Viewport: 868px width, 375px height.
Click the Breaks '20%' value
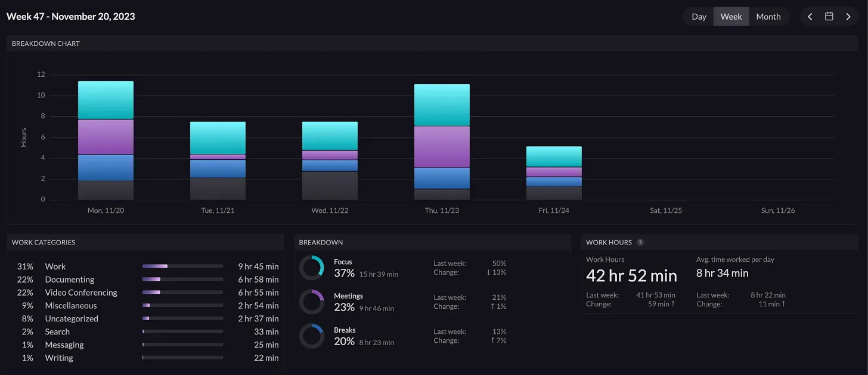click(x=344, y=341)
